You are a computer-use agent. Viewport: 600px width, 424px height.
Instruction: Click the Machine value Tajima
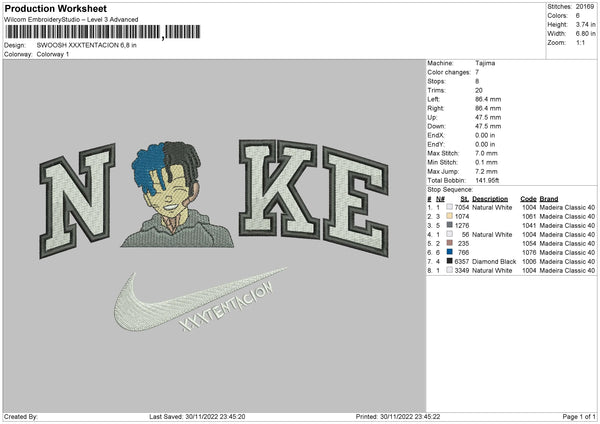(x=485, y=63)
